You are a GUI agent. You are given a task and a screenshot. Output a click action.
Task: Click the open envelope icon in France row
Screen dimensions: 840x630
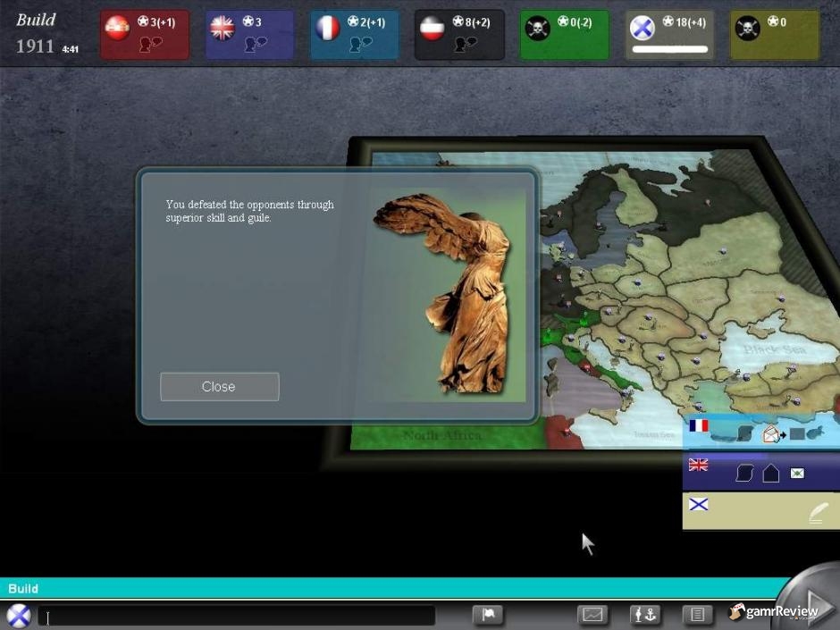click(769, 433)
